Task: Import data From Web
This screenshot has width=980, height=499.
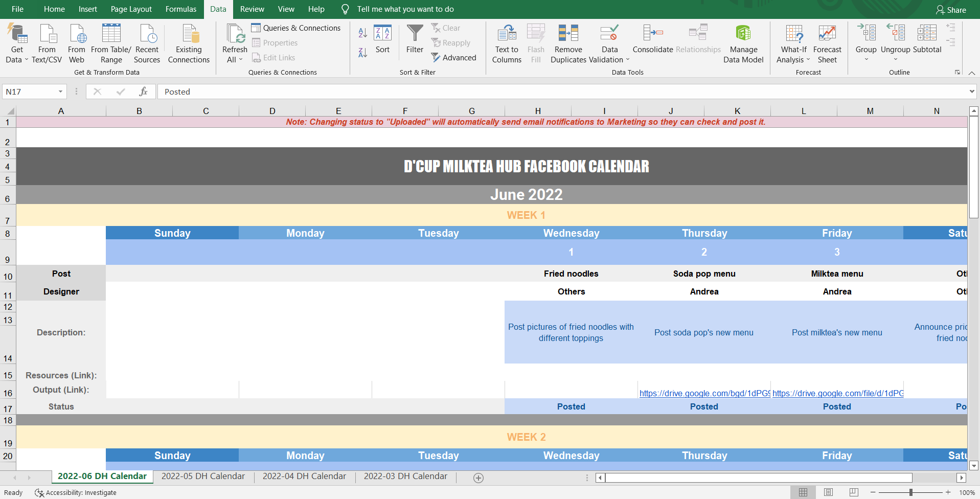Action: pos(77,43)
